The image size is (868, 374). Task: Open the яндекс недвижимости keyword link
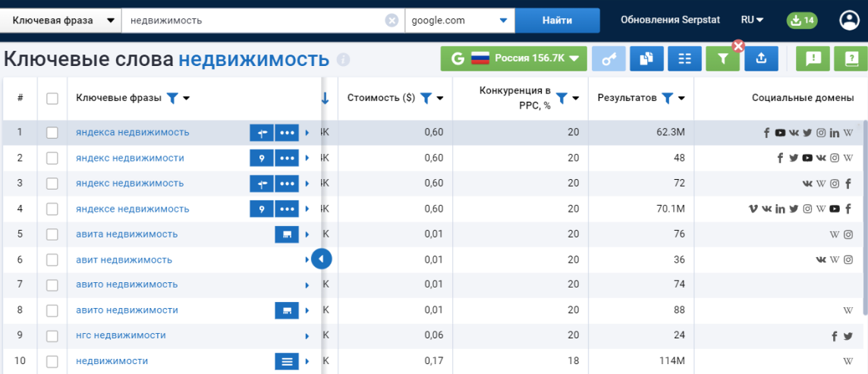coord(130,159)
